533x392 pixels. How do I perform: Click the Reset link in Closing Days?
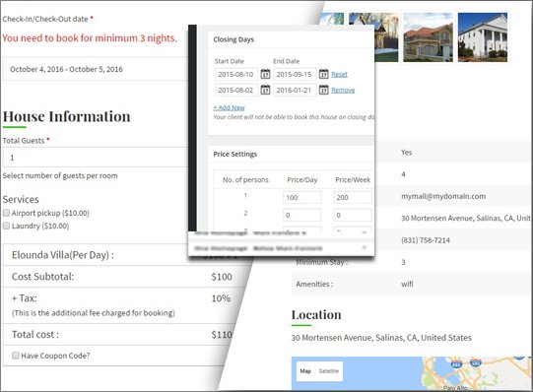pos(339,74)
